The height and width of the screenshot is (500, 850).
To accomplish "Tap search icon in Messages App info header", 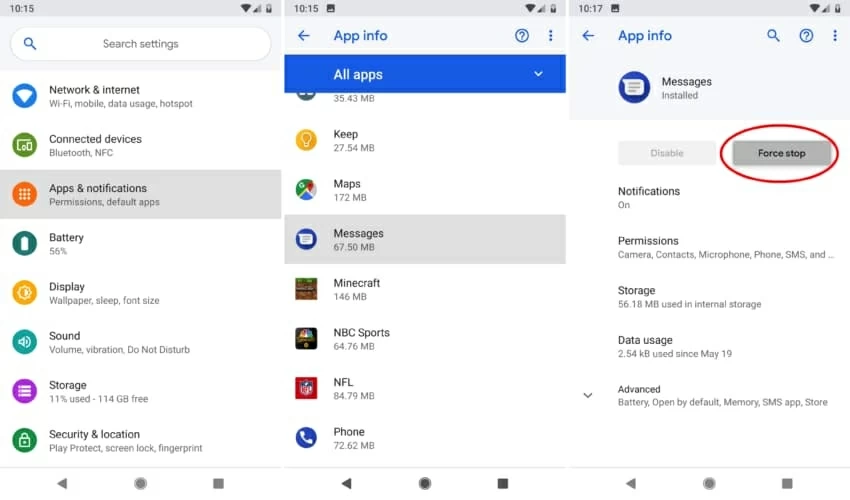I will [x=773, y=36].
